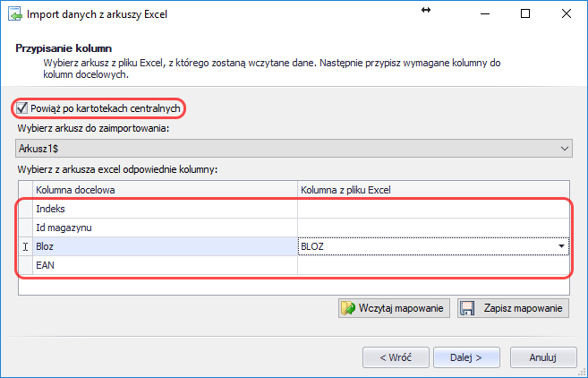Expand the BLOZ column dropdown arrow

coord(561,246)
